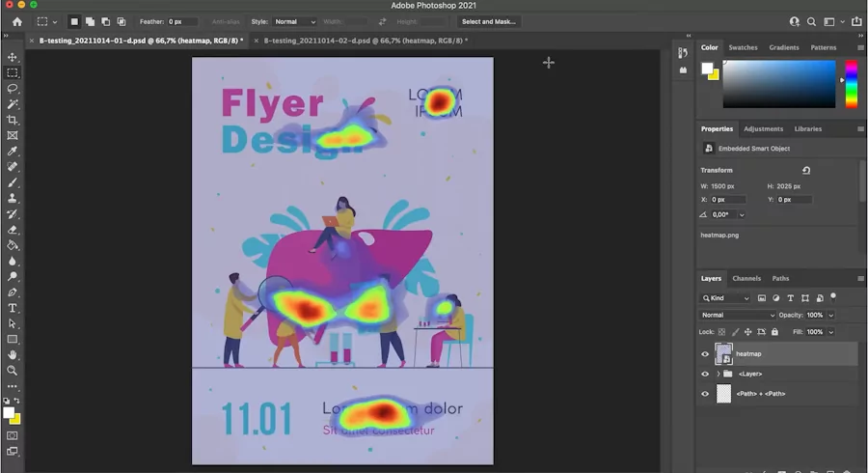Image resolution: width=868 pixels, height=473 pixels.
Task: Click the Select and Mask button
Action: [488, 21]
